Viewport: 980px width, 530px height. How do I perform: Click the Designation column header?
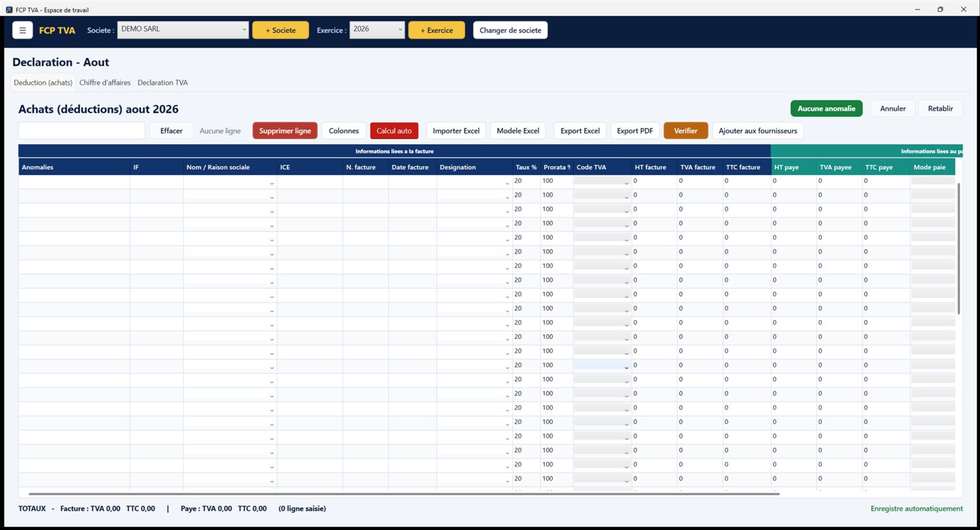(x=474, y=167)
